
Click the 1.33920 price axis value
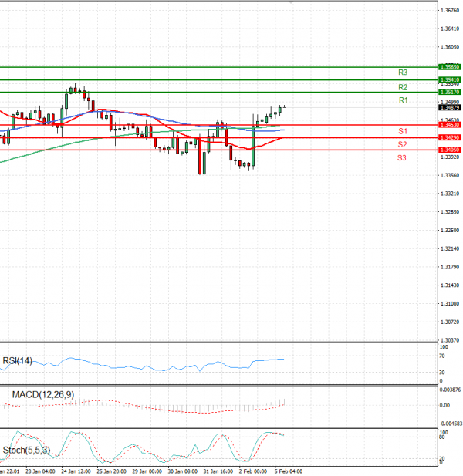pos(450,157)
